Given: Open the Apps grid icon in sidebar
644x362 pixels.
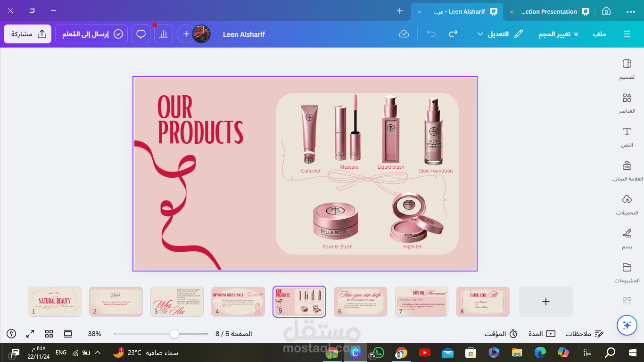Looking at the screenshot, I should click(x=627, y=301).
